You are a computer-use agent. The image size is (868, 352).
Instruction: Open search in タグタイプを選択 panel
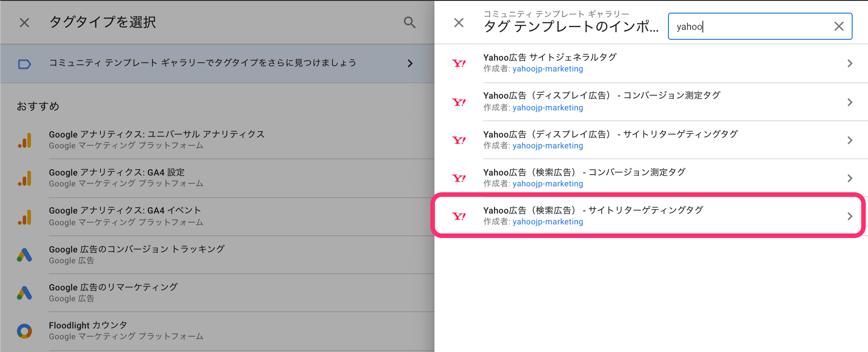(410, 23)
